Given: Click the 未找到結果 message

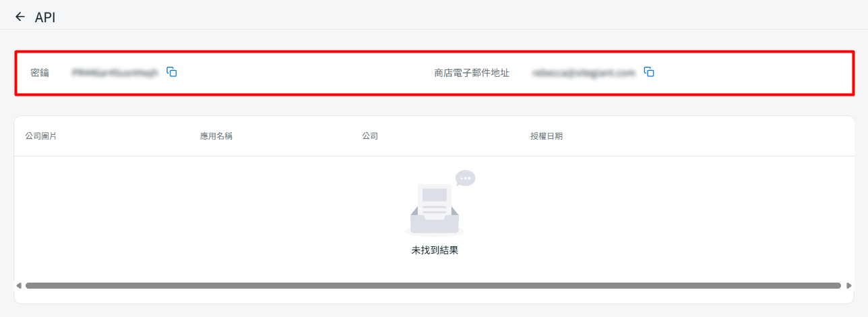Looking at the screenshot, I should 435,250.
